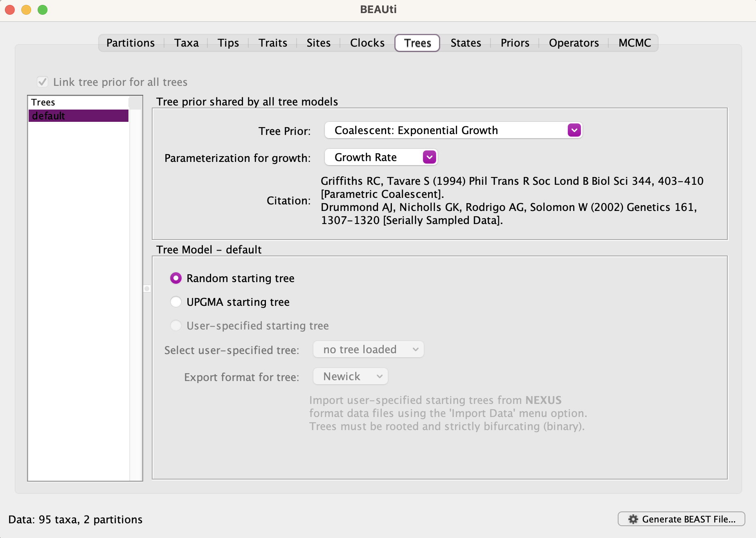Click the 'Parameterization for growth:' label
Viewport: 756px width, 538px height.
pyautogui.click(x=237, y=158)
